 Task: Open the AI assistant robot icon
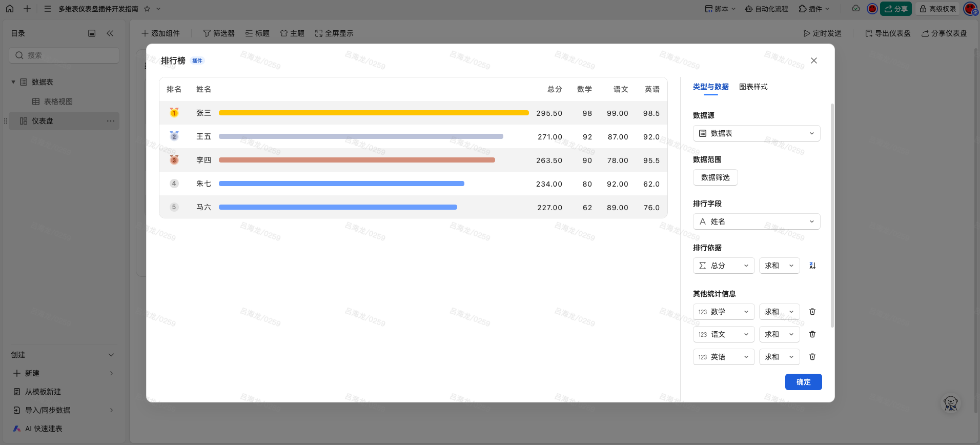pyautogui.click(x=951, y=403)
